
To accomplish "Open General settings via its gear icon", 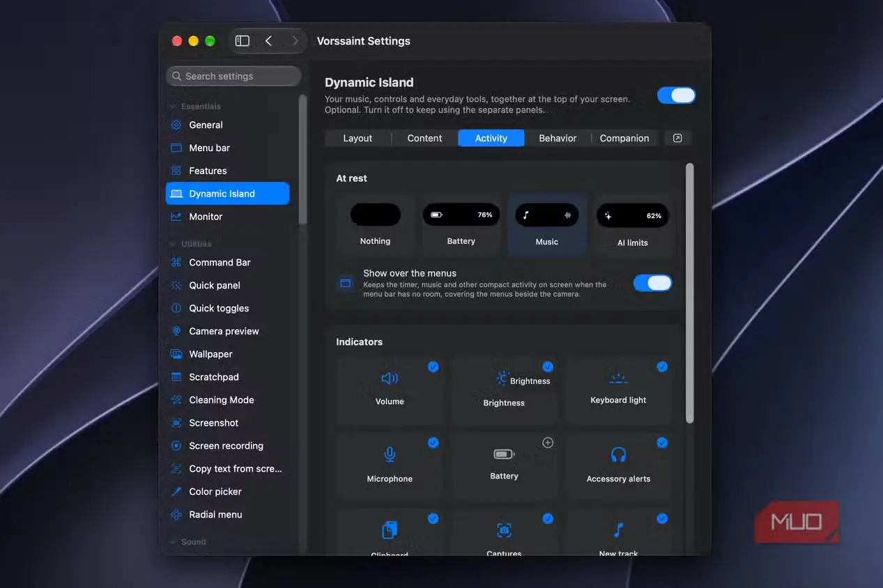I will tap(176, 125).
